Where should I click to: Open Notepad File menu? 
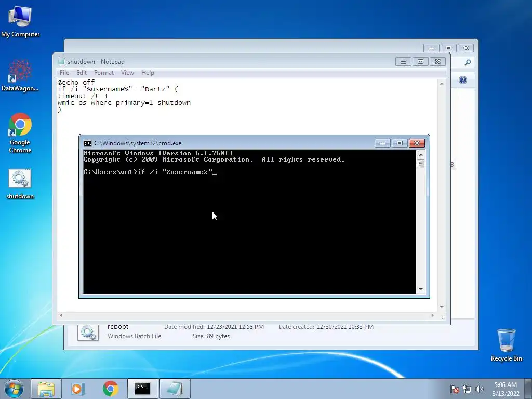pyautogui.click(x=64, y=73)
